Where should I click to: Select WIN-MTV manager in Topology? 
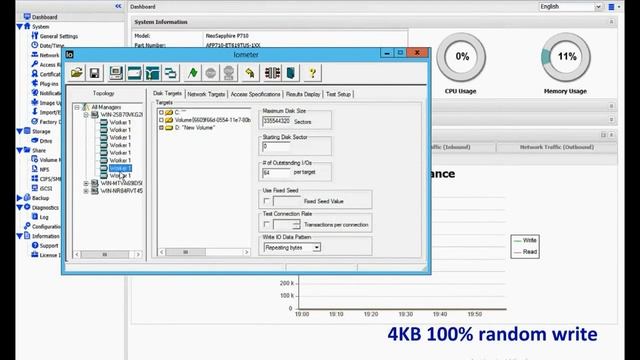121,183
